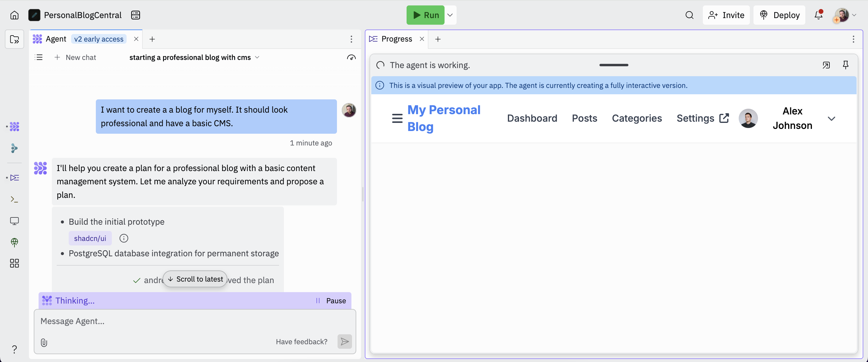
Task: Switch to the Progress tab
Action: (396, 39)
